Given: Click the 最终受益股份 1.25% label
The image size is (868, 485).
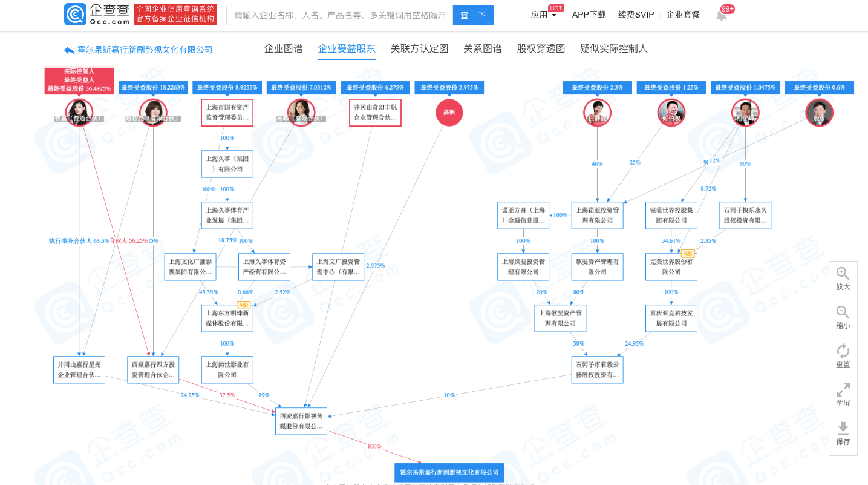Looking at the screenshot, I should pos(671,88).
